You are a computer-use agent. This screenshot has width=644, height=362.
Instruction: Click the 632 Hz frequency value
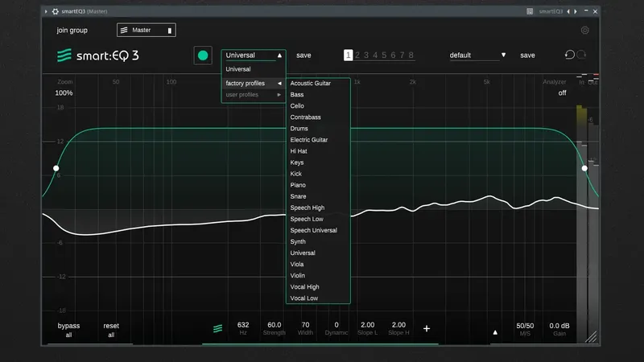point(243,325)
